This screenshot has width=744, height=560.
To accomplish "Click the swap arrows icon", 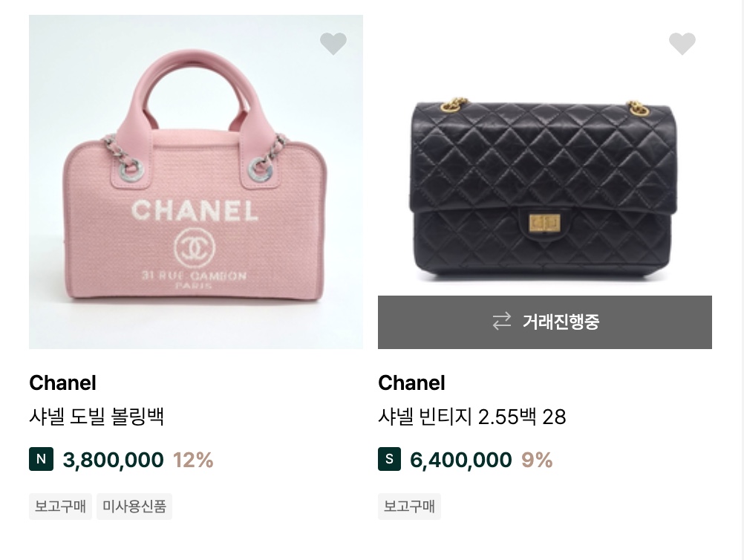I will pyautogui.click(x=502, y=322).
